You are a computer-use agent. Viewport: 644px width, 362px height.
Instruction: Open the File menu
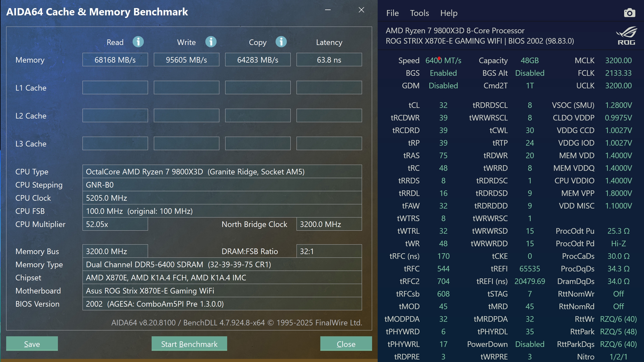tap(392, 13)
